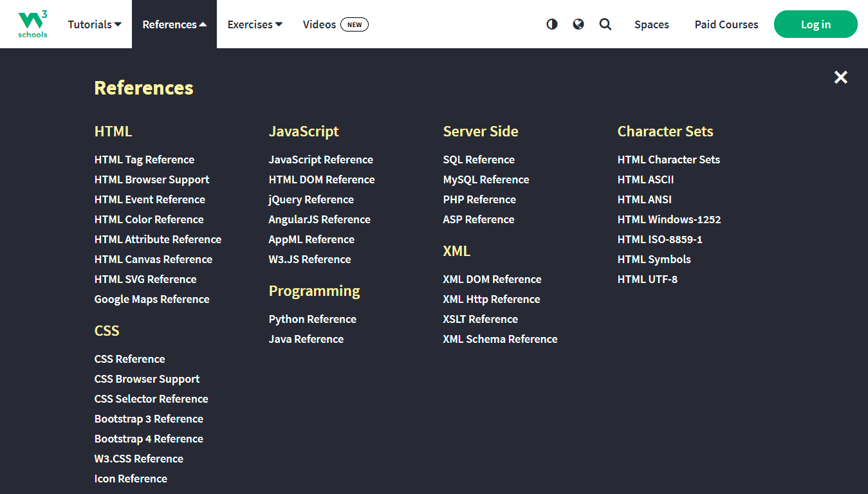This screenshot has height=494, width=868.
Task: Open HTML Browser Support
Action: [x=152, y=179]
